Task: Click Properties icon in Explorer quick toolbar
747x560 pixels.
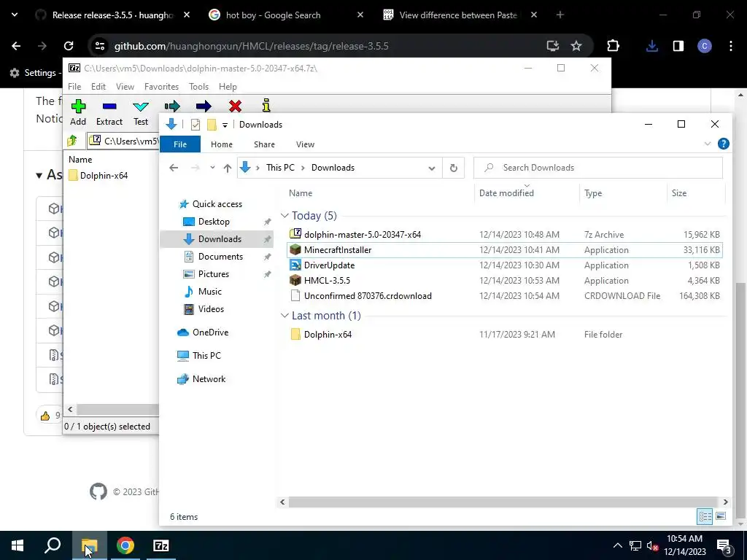Action: 196,125
